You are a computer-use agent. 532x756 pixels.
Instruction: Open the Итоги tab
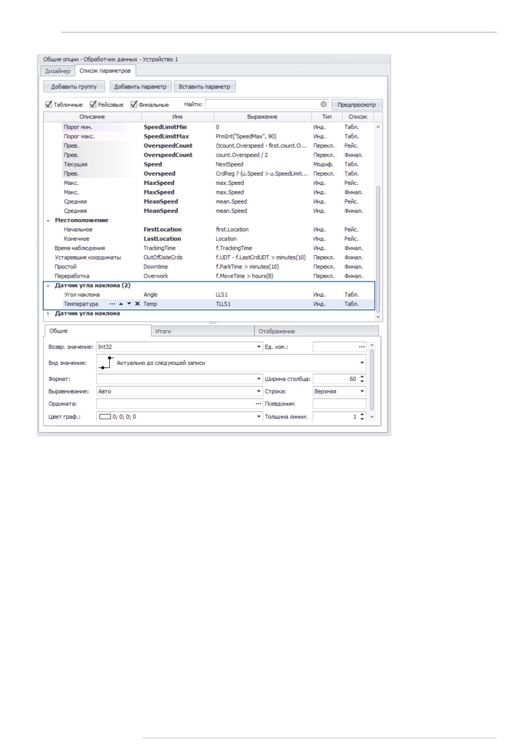tap(202, 331)
